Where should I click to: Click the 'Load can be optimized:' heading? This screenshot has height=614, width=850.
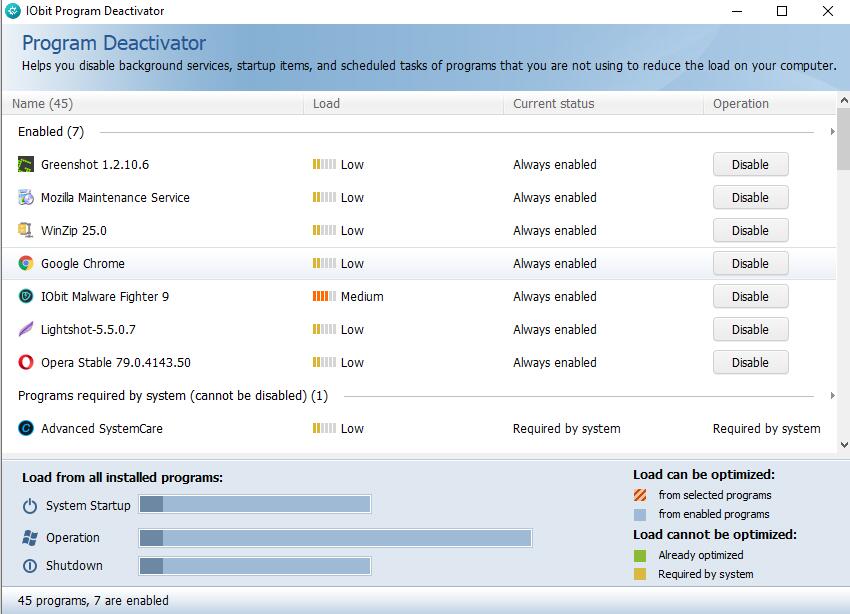[704, 475]
